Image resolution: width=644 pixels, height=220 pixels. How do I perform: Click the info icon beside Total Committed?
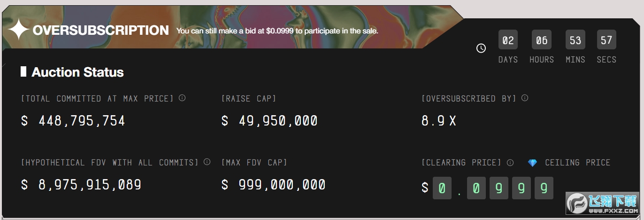(182, 98)
